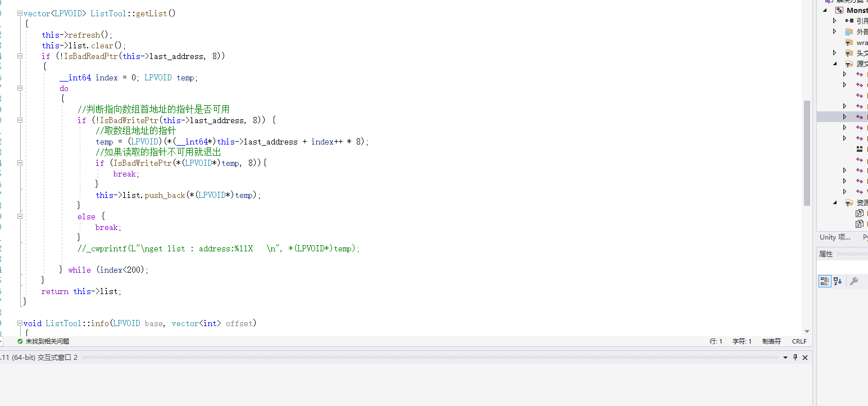
Task: Click the 引用 references icon
Action: click(849, 21)
